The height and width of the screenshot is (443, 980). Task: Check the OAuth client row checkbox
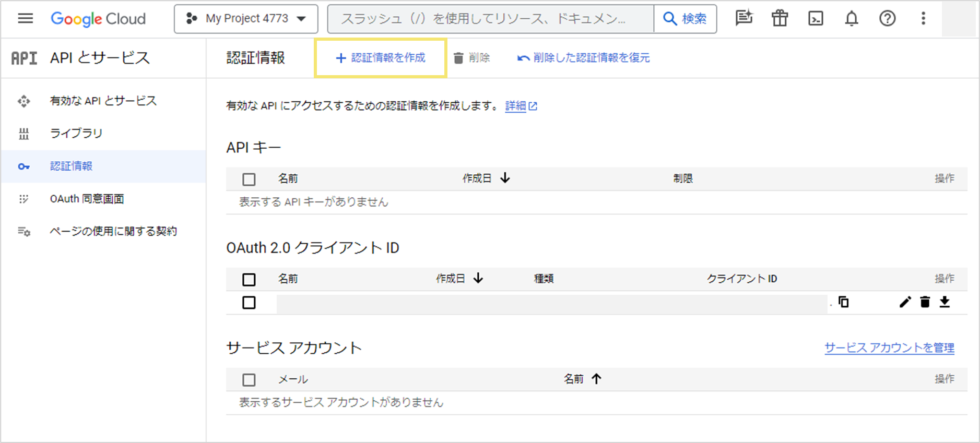pyautogui.click(x=249, y=303)
